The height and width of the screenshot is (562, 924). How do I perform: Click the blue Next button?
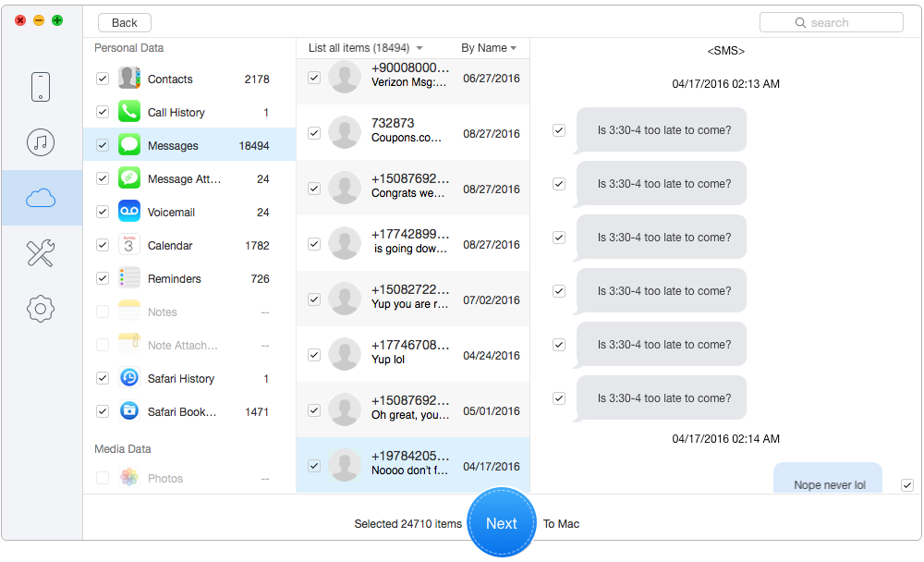[502, 522]
